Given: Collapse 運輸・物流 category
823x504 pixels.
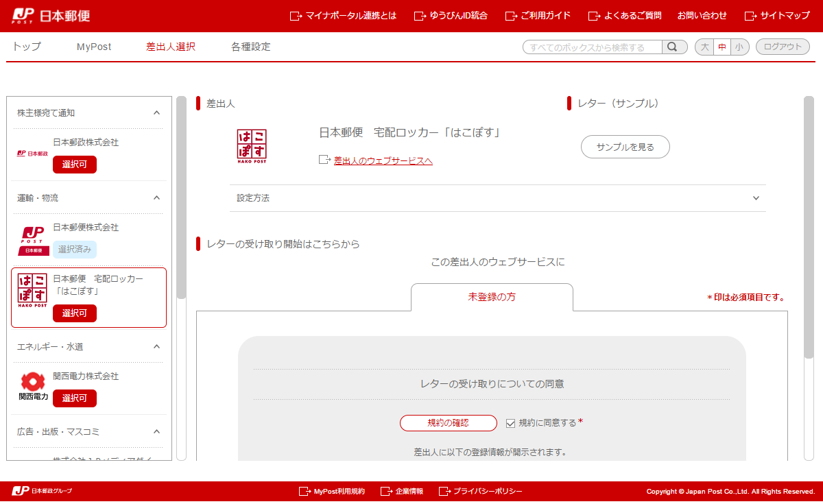Looking at the screenshot, I should point(156,197).
